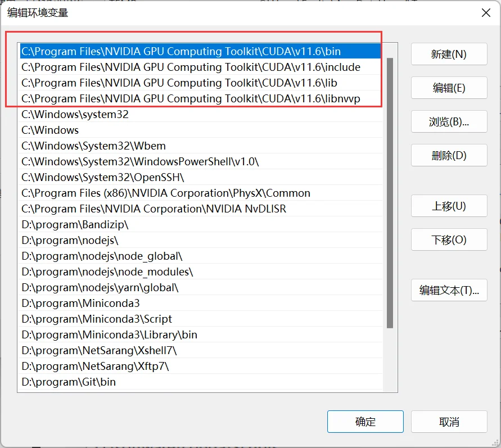501x448 pixels.
Task: Select the D:\program\Miniconda3\Library\bin entry
Action: point(109,335)
